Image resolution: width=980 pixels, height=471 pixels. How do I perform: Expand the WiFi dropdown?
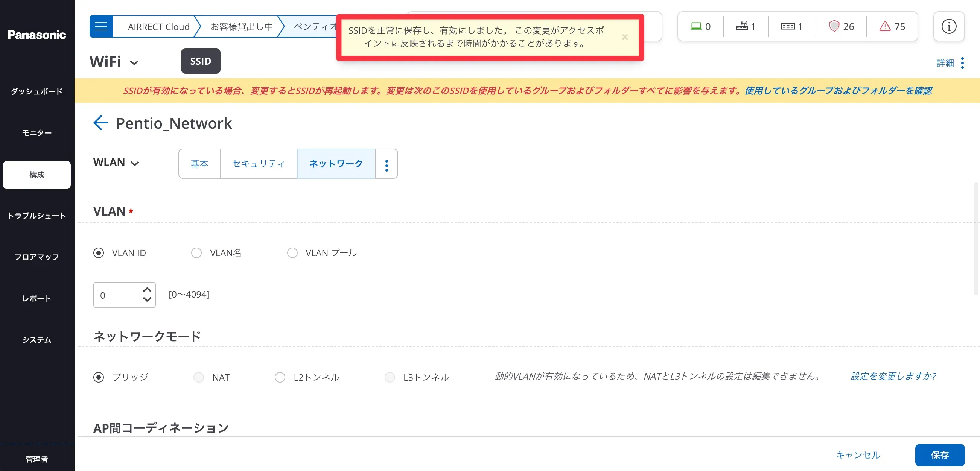134,63
